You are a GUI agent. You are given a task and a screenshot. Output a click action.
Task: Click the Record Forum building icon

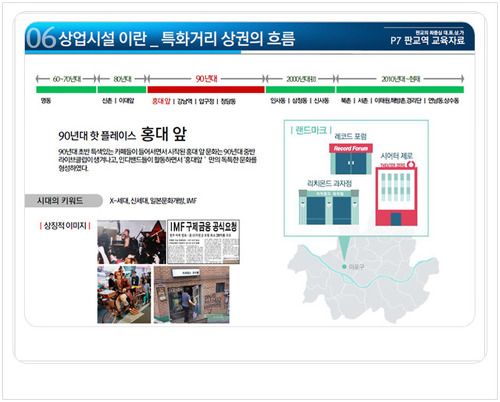click(351, 159)
